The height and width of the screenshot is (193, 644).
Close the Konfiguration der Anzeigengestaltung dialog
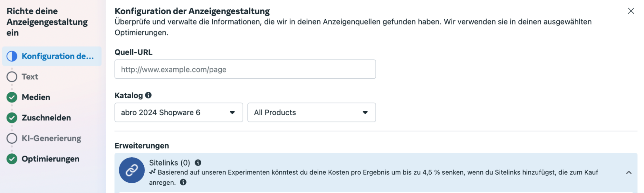coord(631,11)
